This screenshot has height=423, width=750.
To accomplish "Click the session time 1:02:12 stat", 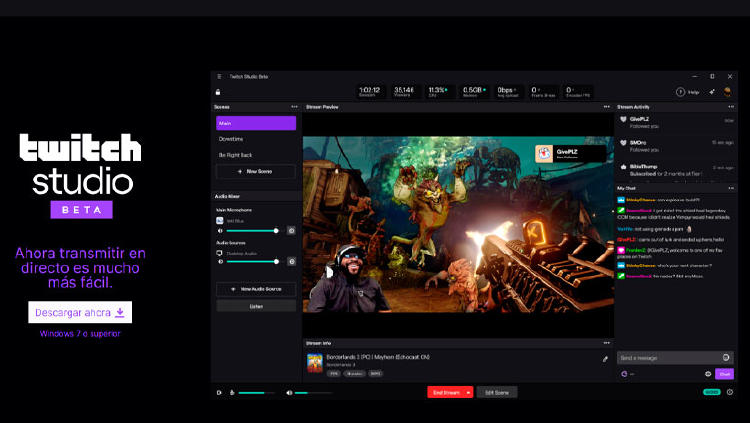I will coord(369,92).
